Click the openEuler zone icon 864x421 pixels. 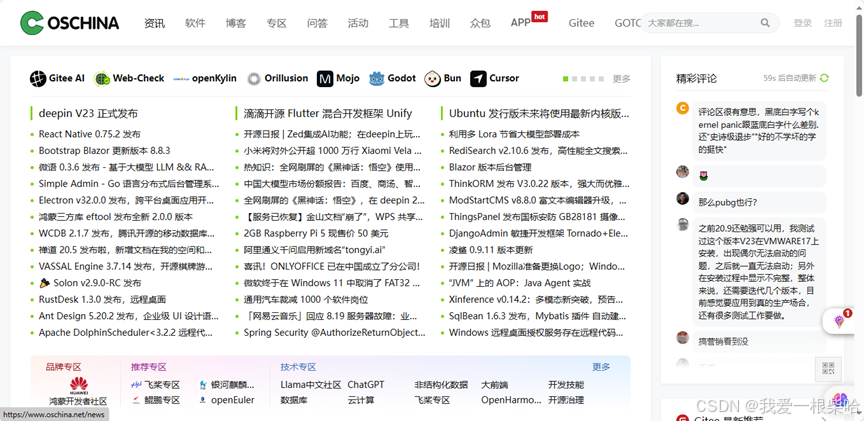pos(203,400)
